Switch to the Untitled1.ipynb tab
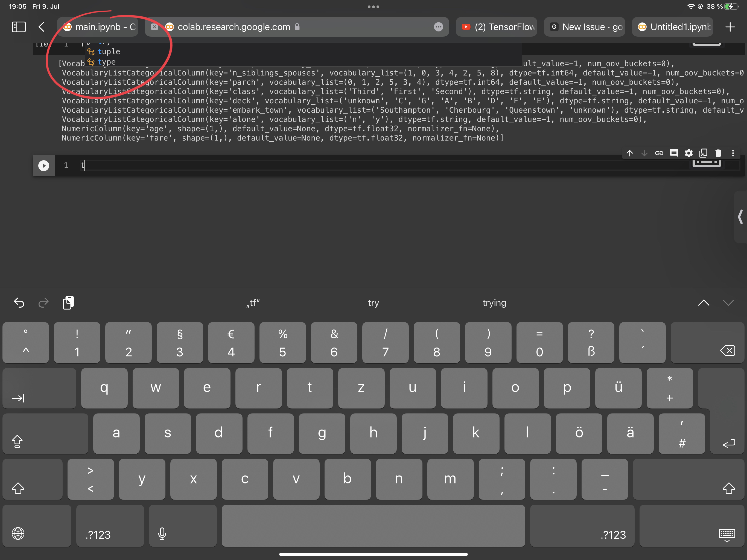The width and height of the screenshot is (747, 560). (673, 27)
